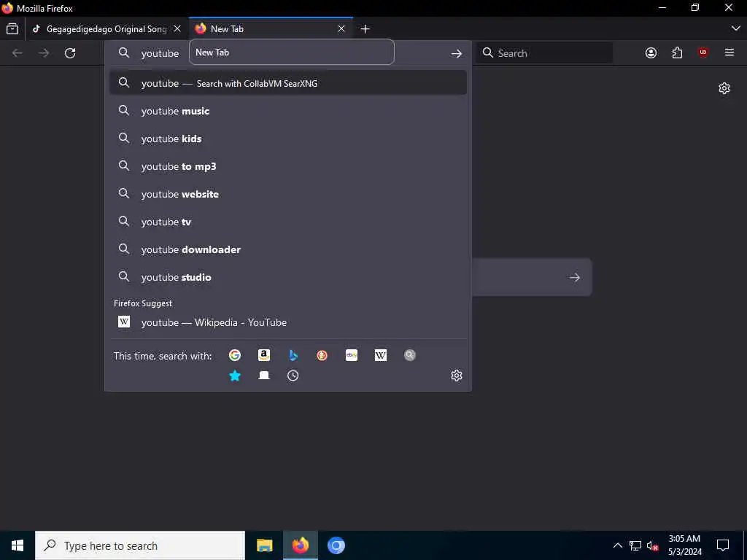This screenshot has width=747, height=560.
Task: Click the Firefox taskbar icon
Action: pos(301,545)
